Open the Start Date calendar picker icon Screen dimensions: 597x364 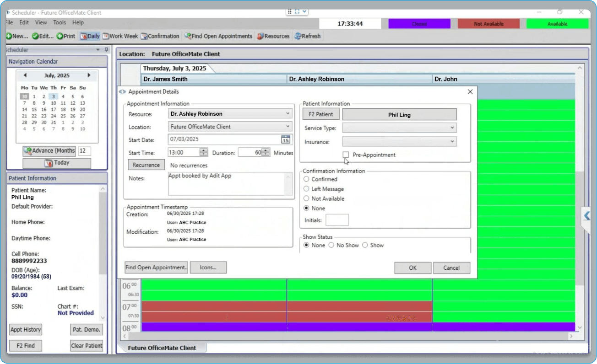[286, 139]
